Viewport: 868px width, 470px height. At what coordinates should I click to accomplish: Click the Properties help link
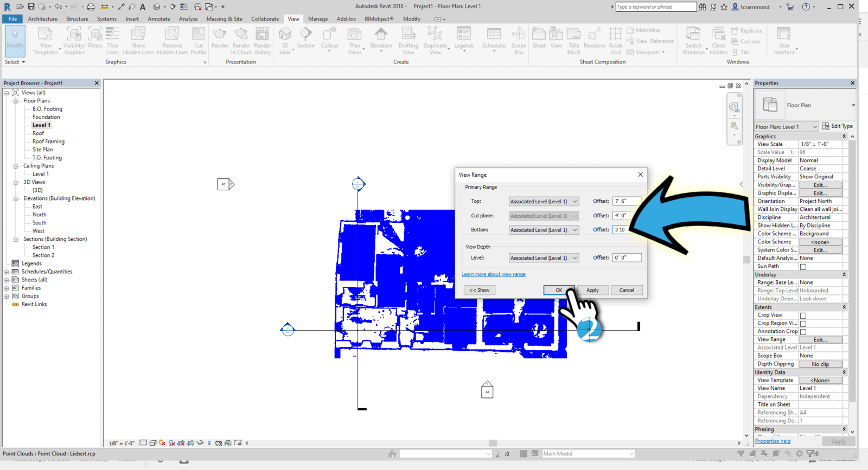click(x=773, y=441)
